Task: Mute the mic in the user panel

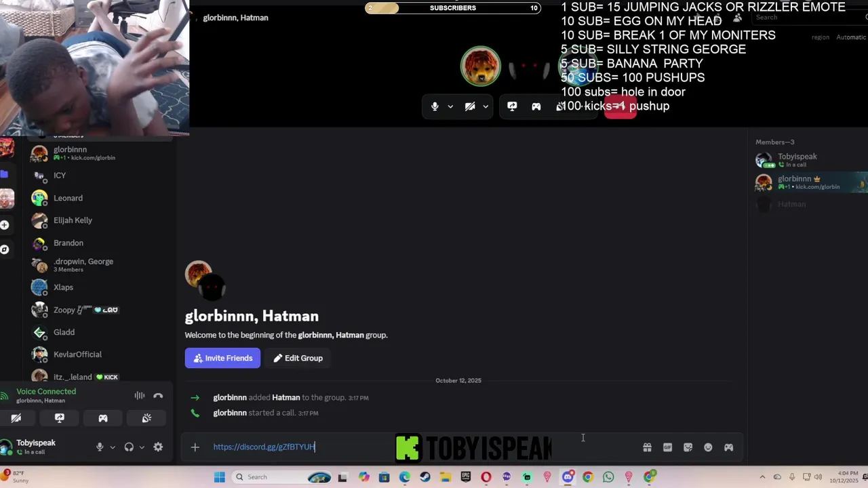Action: 100,447
